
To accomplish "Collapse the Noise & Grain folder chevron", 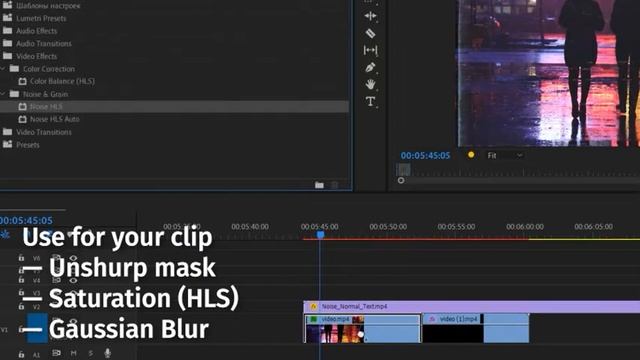I will tap(3, 94).
